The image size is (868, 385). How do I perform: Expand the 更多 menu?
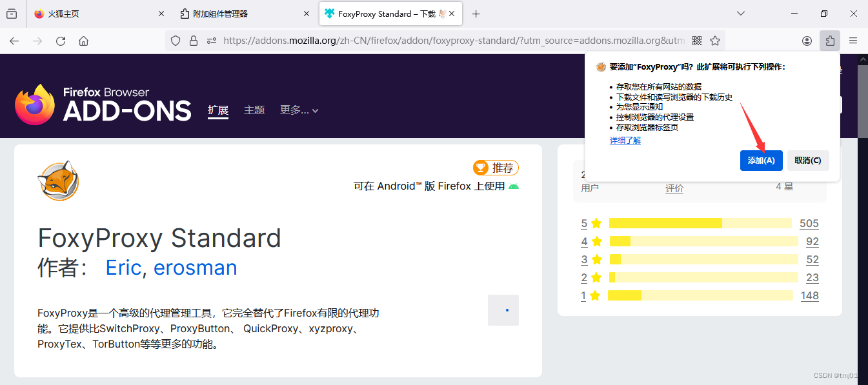(299, 110)
